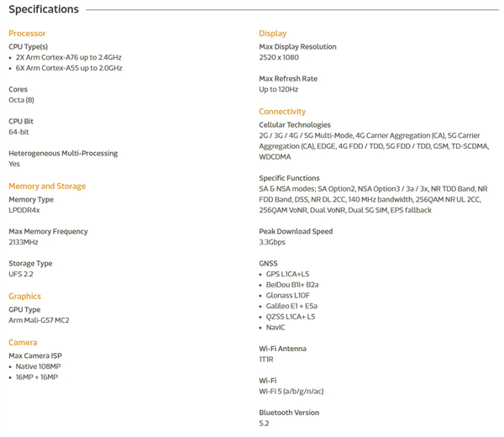The height and width of the screenshot is (437, 504).
Task: Select the Processor section heading
Action: point(27,34)
